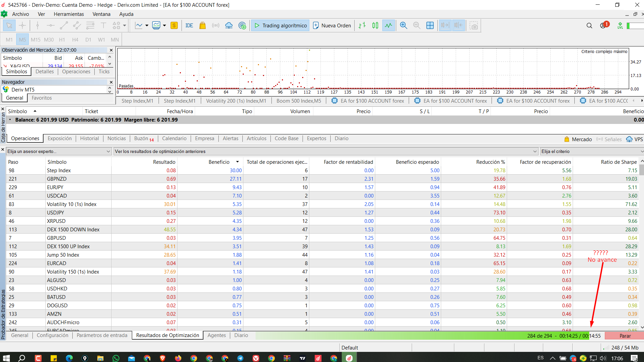Tile chart windows with grid icon
The image size is (644, 362).
[430, 26]
